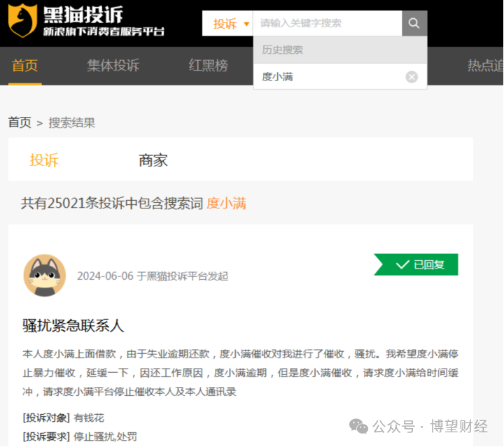Click 搜索结果 breadcrumb text
Image resolution: width=504 pixels, height=447 pixels.
point(72,122)
